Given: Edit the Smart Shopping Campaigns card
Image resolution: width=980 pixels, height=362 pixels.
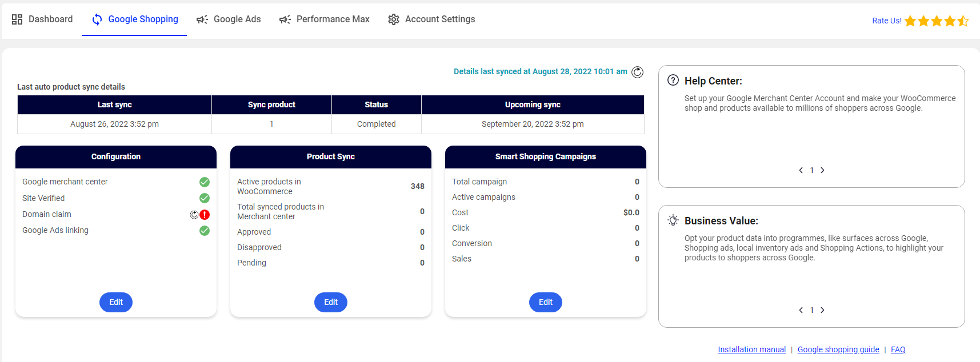Looking at the screenshot, I should pos(546,302).
